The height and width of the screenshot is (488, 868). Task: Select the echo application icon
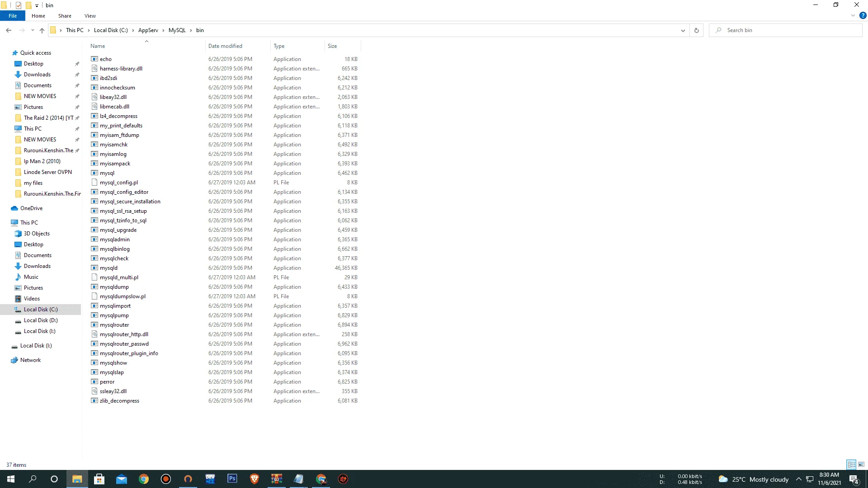point(94,59)
